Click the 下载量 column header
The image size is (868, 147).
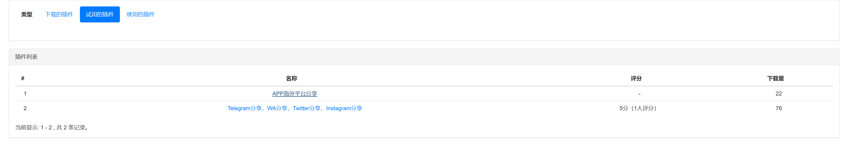click(x=775, y=78)
